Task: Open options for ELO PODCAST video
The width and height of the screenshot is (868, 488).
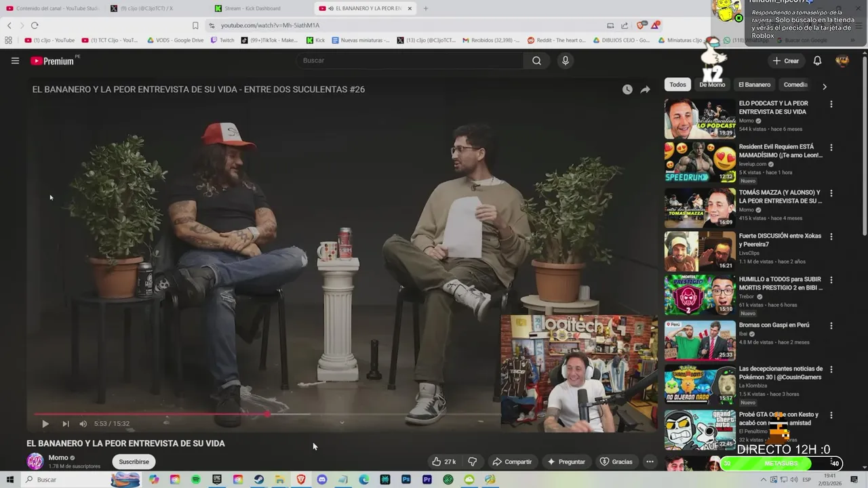Action: click(x=831, y=104)
